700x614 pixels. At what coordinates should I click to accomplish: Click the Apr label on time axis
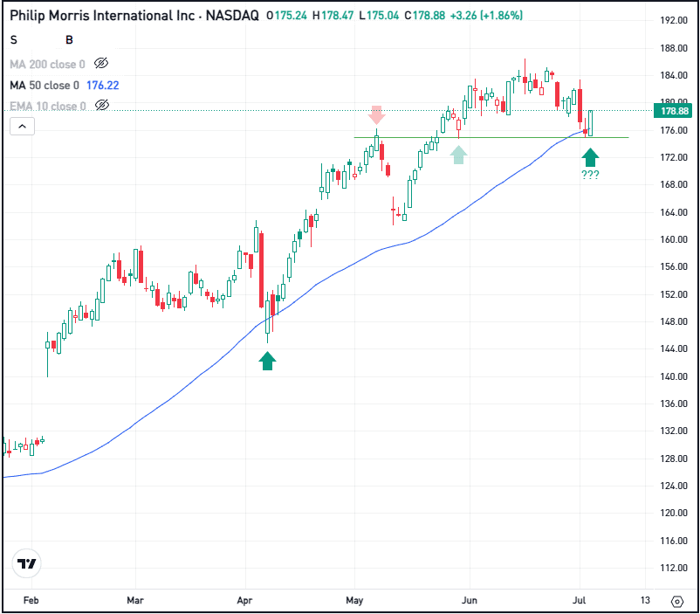[244, 600]
